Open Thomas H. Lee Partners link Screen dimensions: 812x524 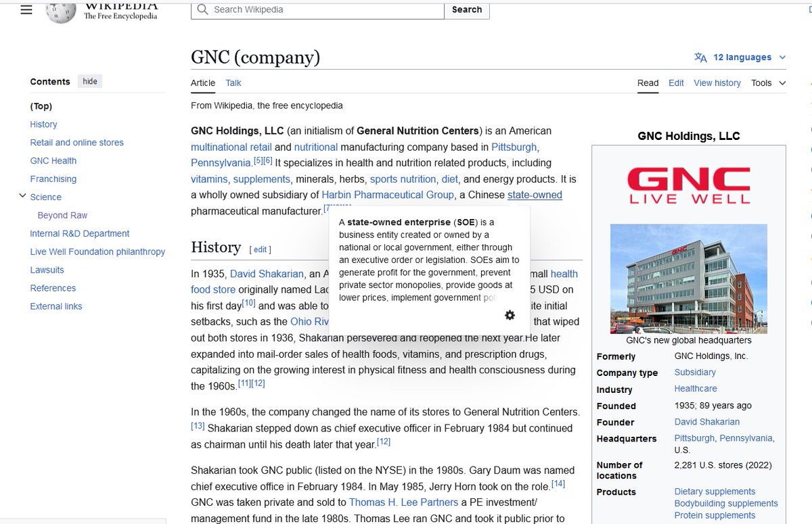pyautogui.click(x=403, y=502)
